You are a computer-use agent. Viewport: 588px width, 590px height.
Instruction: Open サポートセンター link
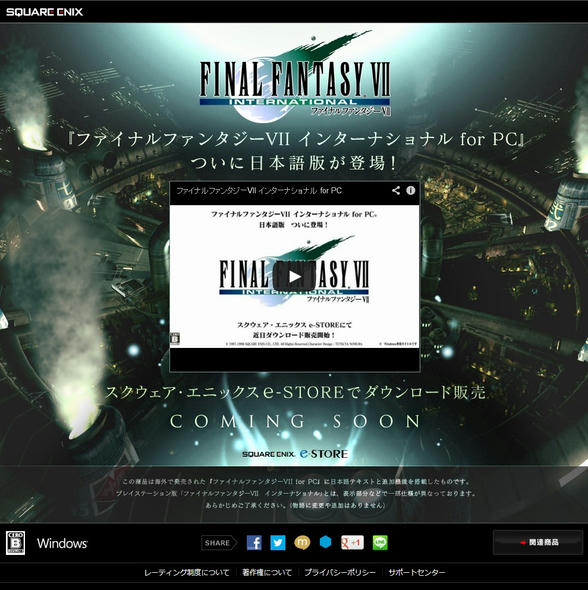click(x=416, y=572)
